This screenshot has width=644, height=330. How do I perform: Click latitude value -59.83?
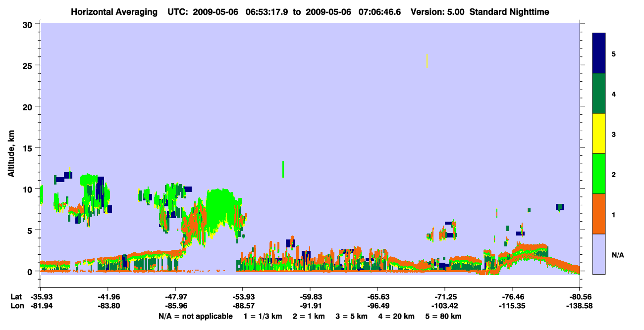[310, 297]
